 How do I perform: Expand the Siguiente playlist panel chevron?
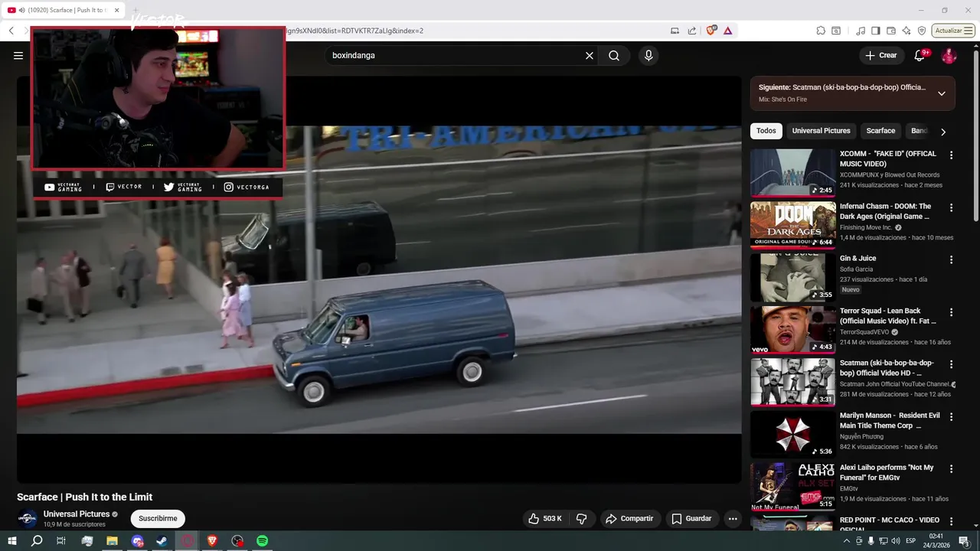pos(942,93)
